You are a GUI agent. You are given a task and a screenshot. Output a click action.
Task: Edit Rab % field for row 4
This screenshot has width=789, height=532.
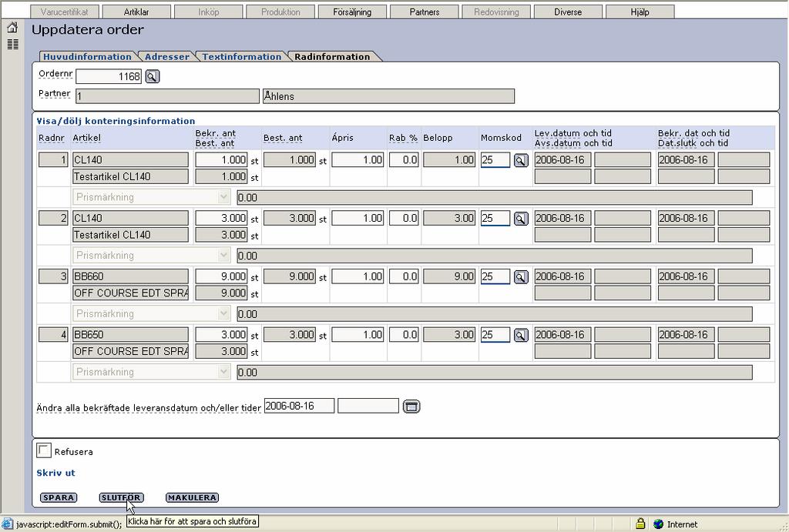pos(404,335)
